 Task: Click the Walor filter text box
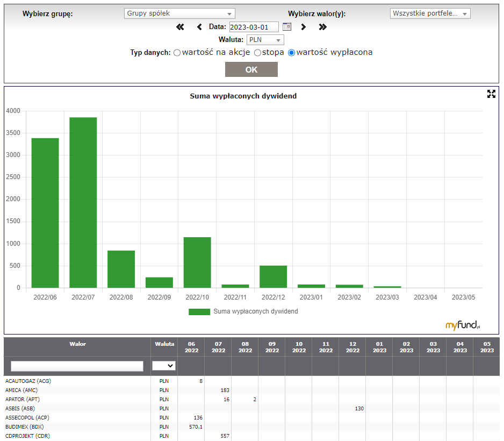point(77,366)
